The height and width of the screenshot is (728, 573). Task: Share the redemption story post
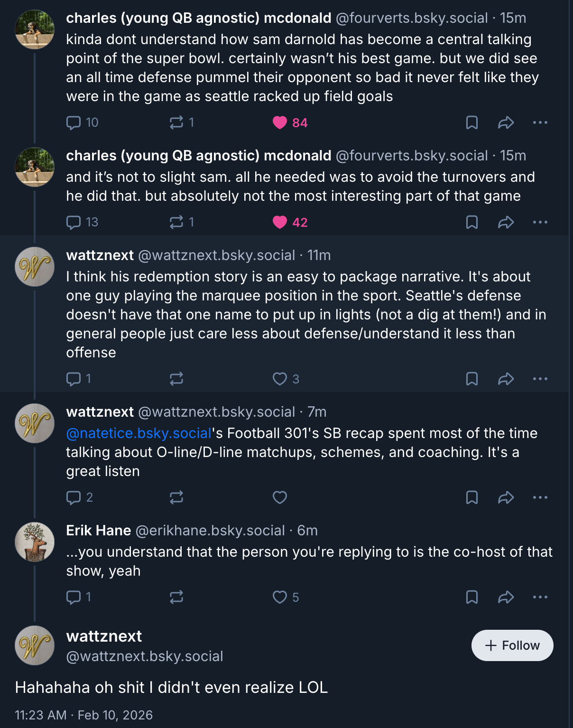(x=506, y=379)
